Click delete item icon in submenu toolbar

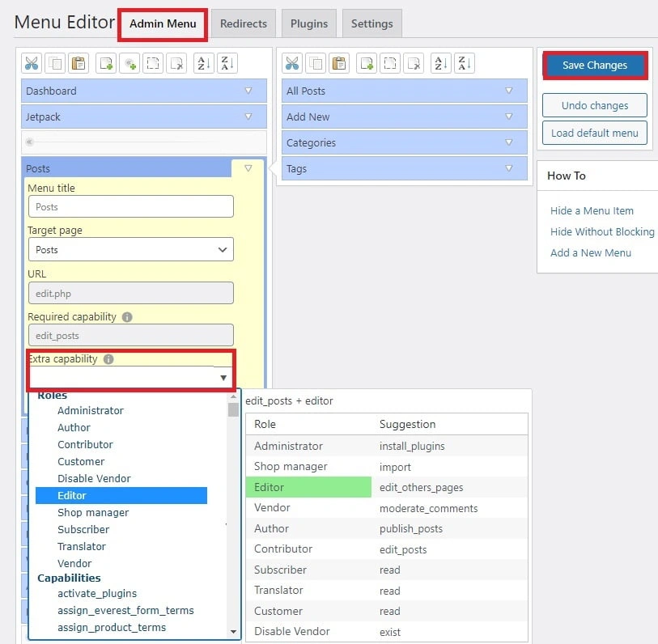click(x=414, y=64)
